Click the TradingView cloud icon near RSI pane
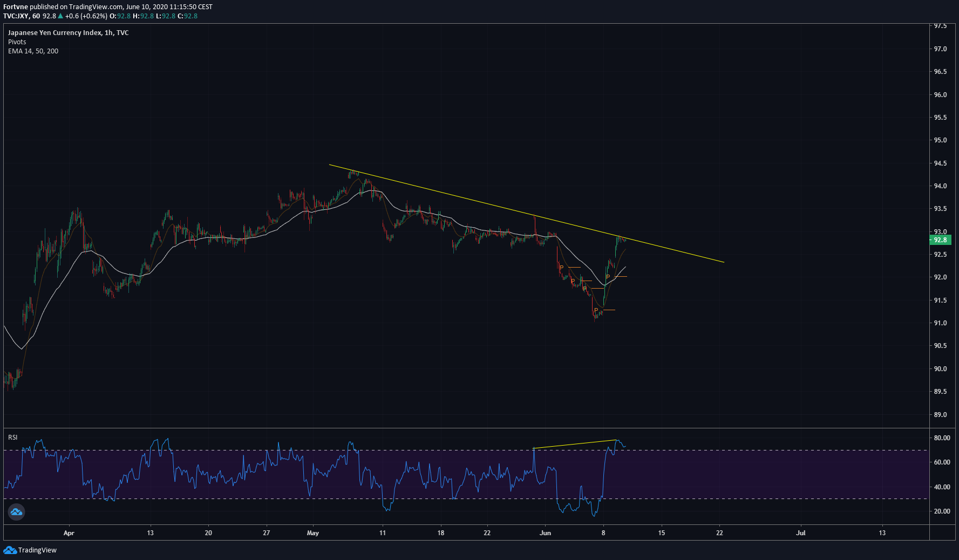This screenshot has height=560, width=959. [x=16, y=512]
